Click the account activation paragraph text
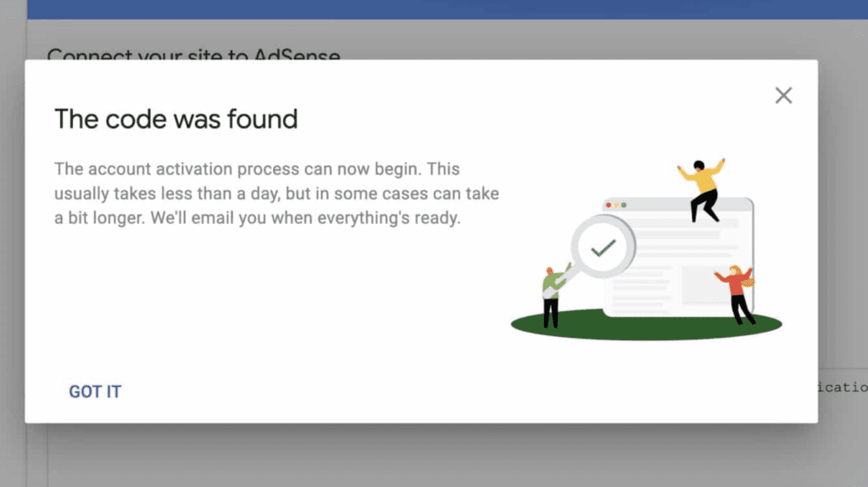This screenshot has height=487, width=868. 276,193
